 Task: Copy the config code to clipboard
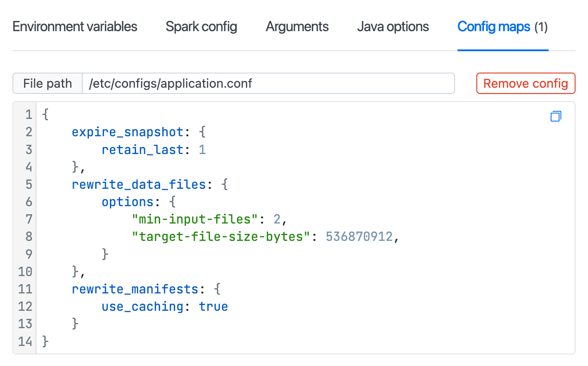[x=556, y=116]
